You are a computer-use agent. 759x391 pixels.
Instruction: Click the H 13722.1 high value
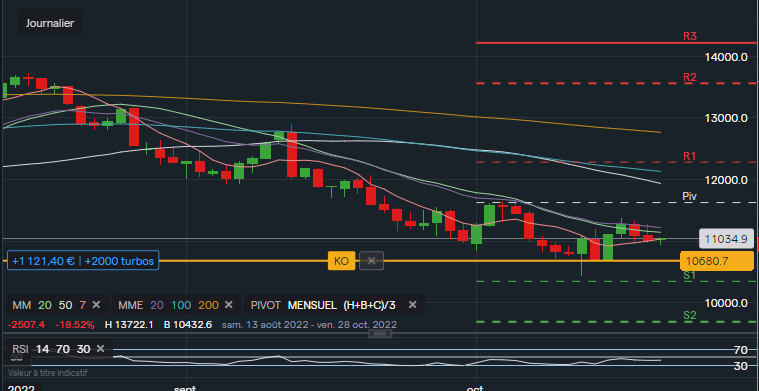[x=129, y=324]
